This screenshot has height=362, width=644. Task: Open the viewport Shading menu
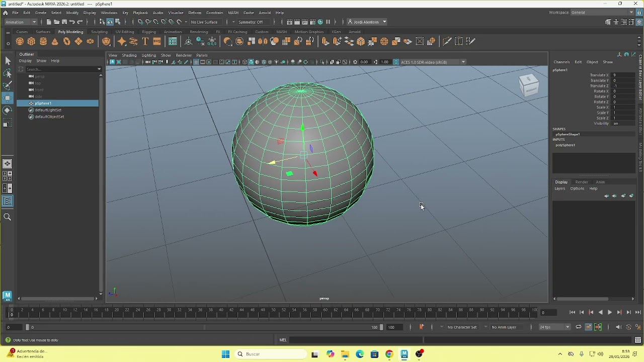tap(129, 55)
